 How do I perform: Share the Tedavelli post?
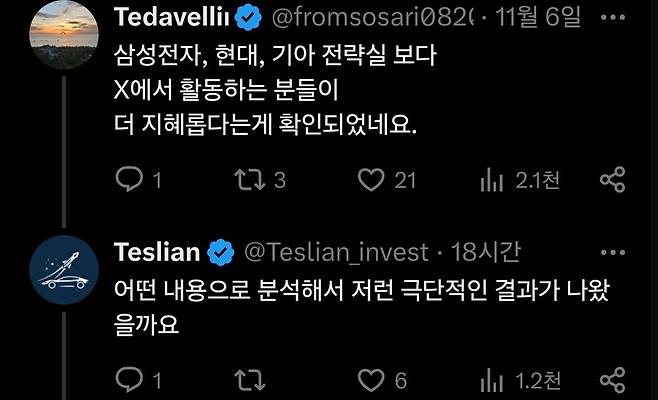(x=612, y=180)
